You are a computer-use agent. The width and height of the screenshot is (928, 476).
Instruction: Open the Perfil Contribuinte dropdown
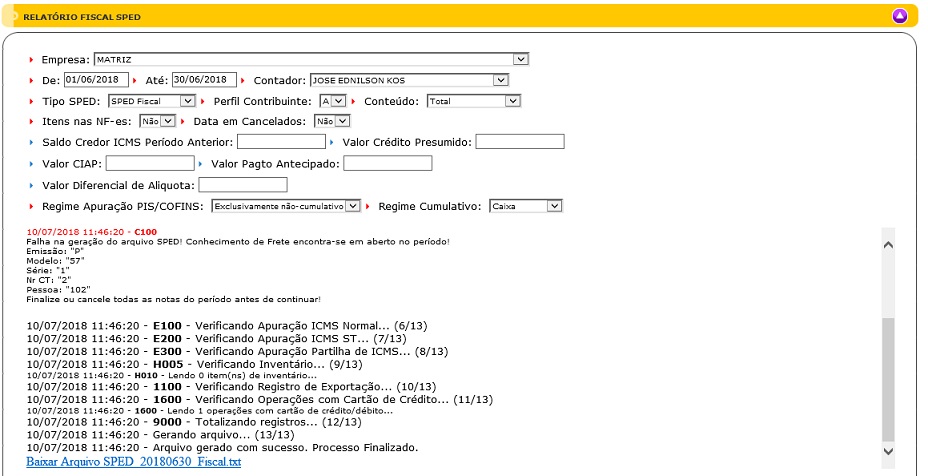pyautogui.click(x=332, y=101)
